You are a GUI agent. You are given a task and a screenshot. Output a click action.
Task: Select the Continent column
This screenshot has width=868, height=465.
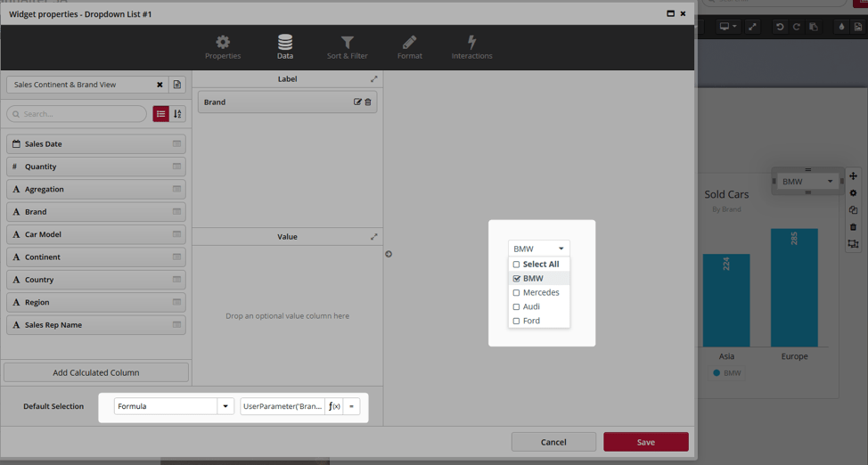[x=95, y=257]
